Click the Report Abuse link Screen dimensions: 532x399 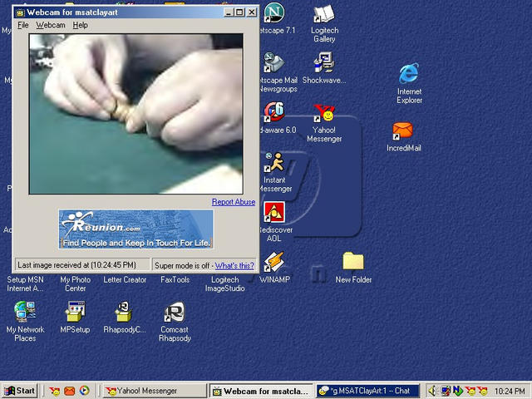234,202
